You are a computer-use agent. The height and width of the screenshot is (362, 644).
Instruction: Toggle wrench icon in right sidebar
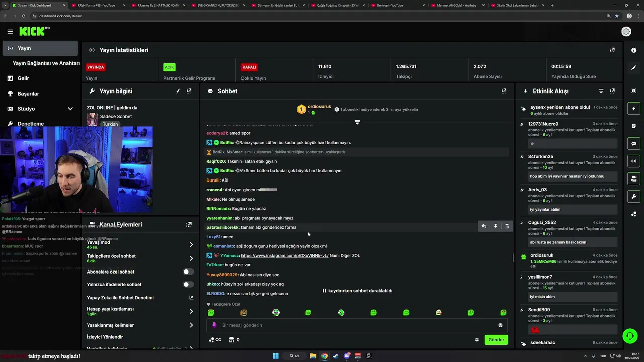coord(634,196)
